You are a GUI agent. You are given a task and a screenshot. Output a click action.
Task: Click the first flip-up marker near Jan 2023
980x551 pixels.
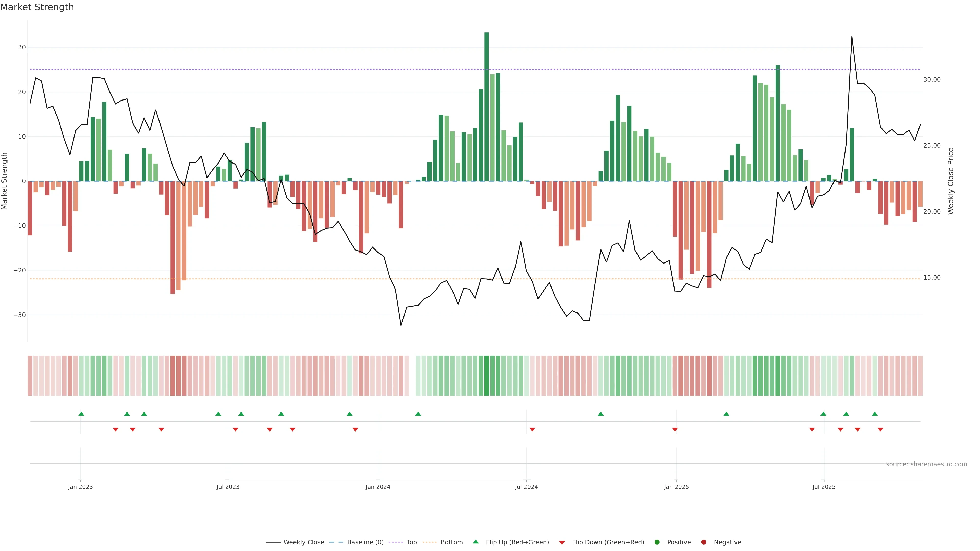(x=81, y=414)
